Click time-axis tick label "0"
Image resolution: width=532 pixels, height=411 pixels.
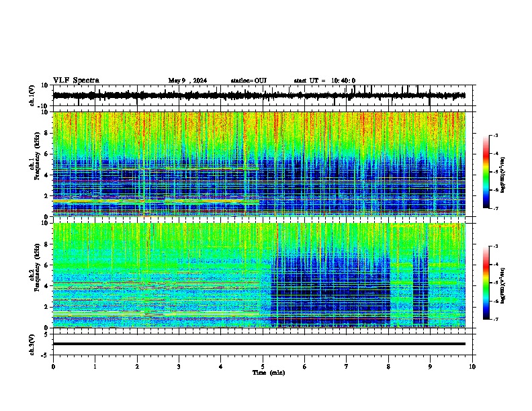click(53, 367)
